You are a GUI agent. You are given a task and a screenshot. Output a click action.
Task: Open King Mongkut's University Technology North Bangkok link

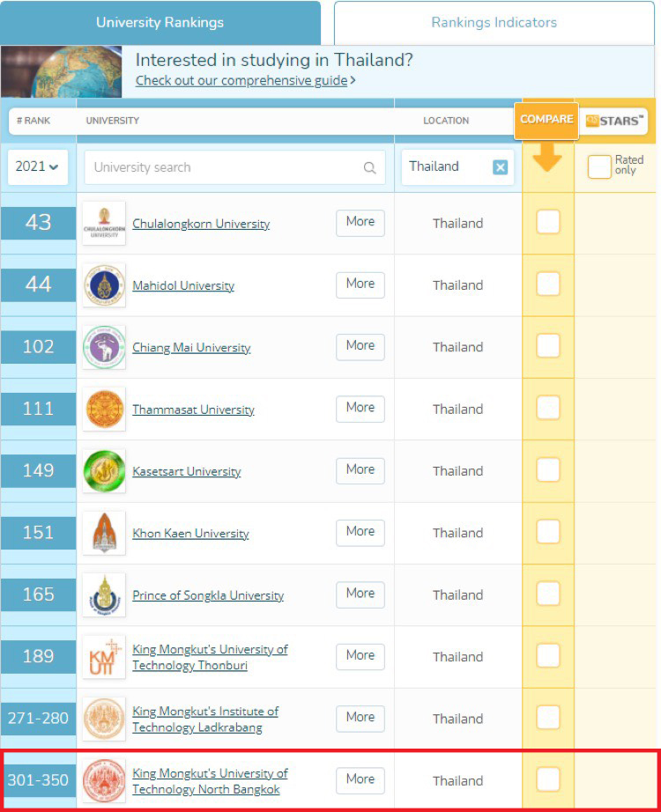coord(210,781)
